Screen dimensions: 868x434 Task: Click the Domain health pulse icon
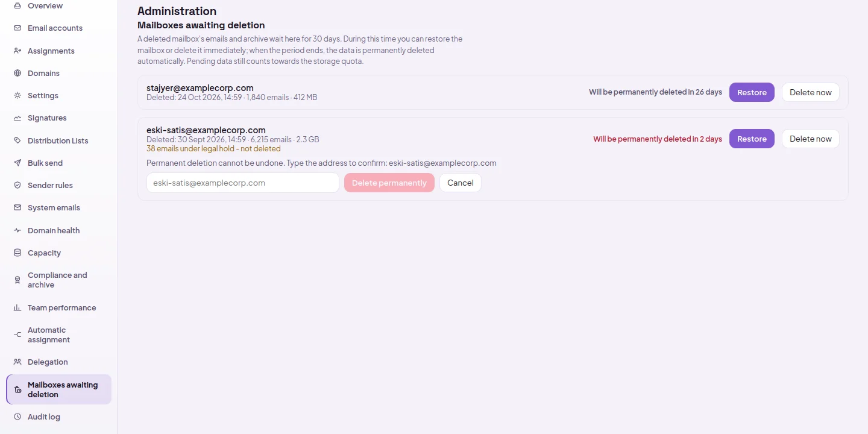click(x=17, y=230)
